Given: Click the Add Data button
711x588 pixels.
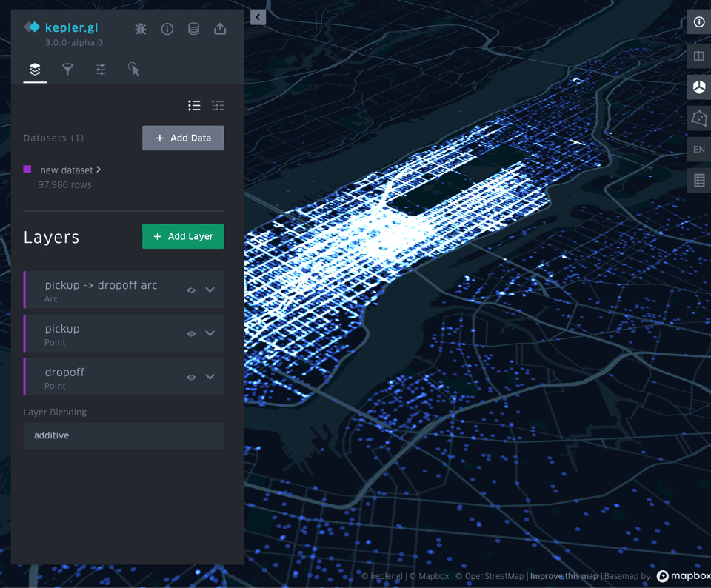Looking at the screenshot, I should (183, 138).
